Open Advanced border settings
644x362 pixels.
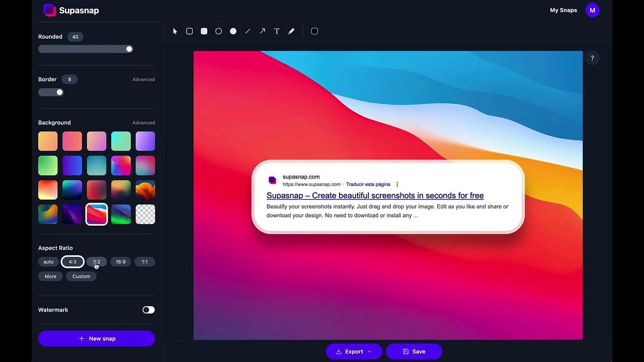pos(143,79)
